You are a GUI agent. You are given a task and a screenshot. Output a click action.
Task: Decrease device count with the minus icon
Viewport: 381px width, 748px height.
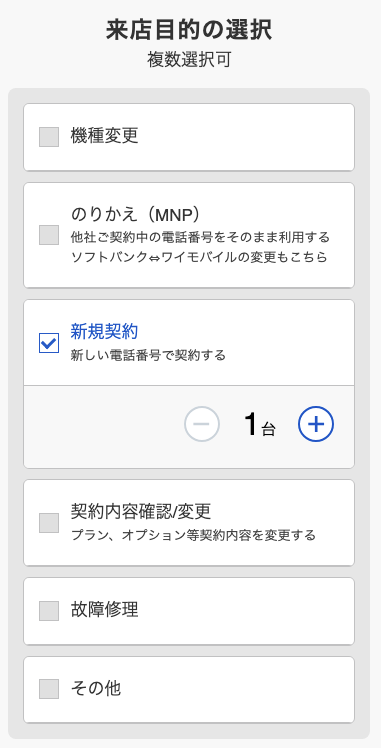(x=202, y=424)
